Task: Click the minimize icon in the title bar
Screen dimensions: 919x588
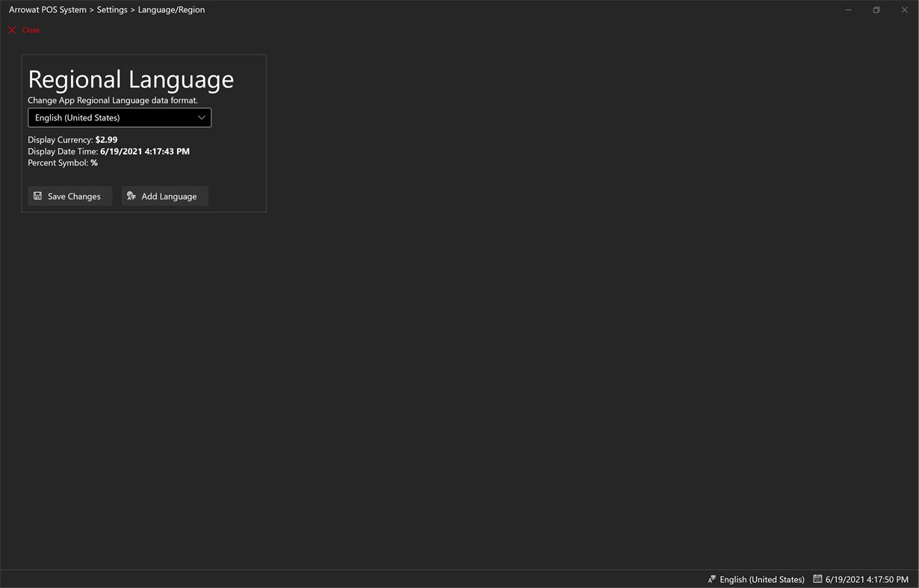Action: tap(848, 10)
